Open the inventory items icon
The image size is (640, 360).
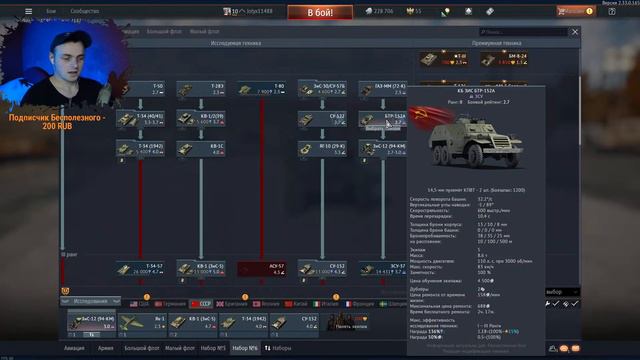[490, 11]
